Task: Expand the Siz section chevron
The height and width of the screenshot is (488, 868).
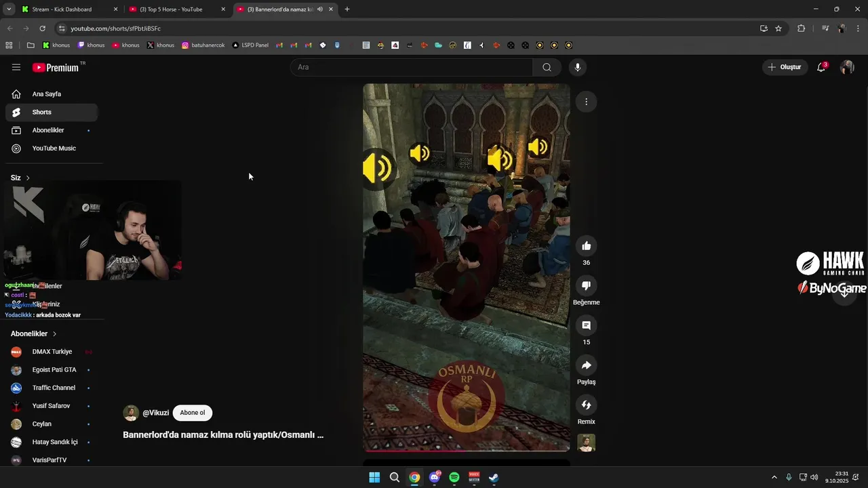Action: 28,178
